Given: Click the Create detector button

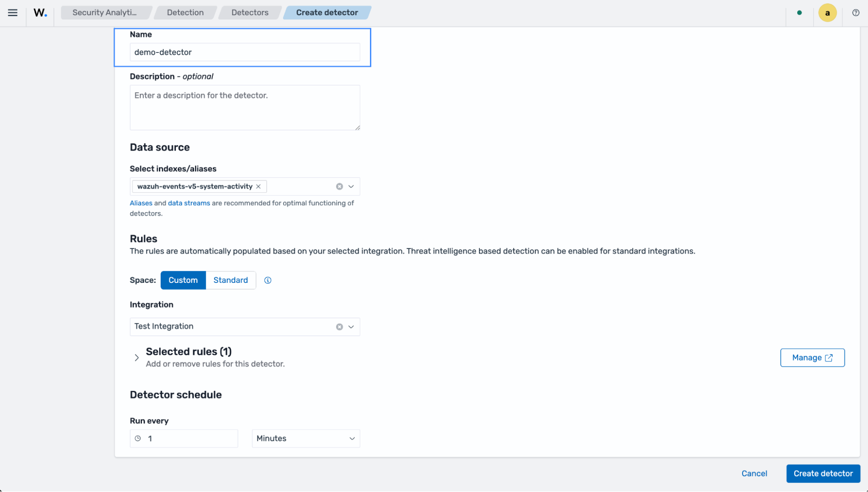Looking at the screenshot, I should (x=823, y=474).
